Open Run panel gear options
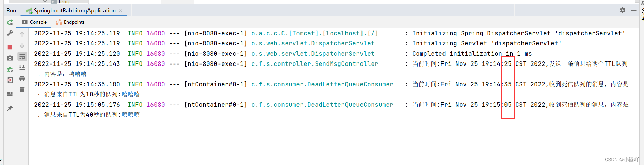Image resolution: width=644 pixels, height=165 pixels. [623, 10]
